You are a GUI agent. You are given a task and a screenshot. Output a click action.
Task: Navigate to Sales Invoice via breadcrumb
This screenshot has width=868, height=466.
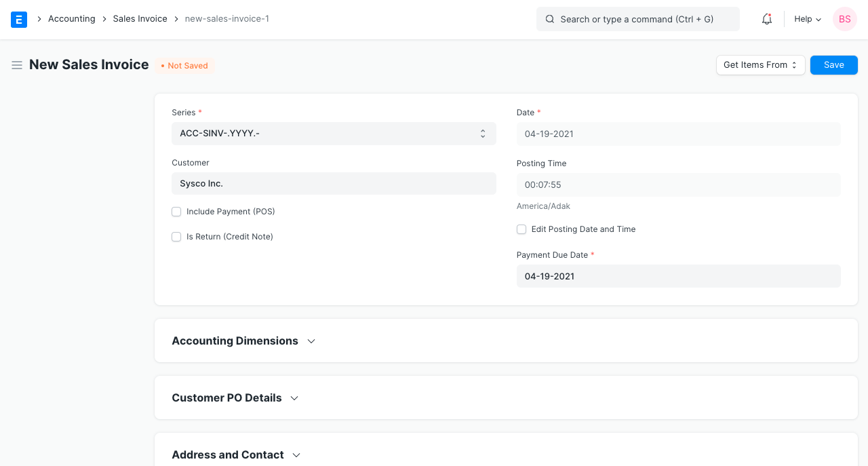pos(140,18)
